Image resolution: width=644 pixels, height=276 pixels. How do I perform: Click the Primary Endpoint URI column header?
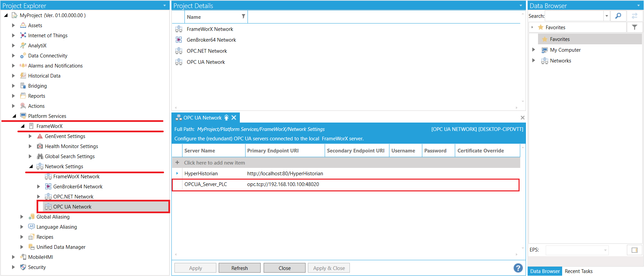click(x=285, y=150)
